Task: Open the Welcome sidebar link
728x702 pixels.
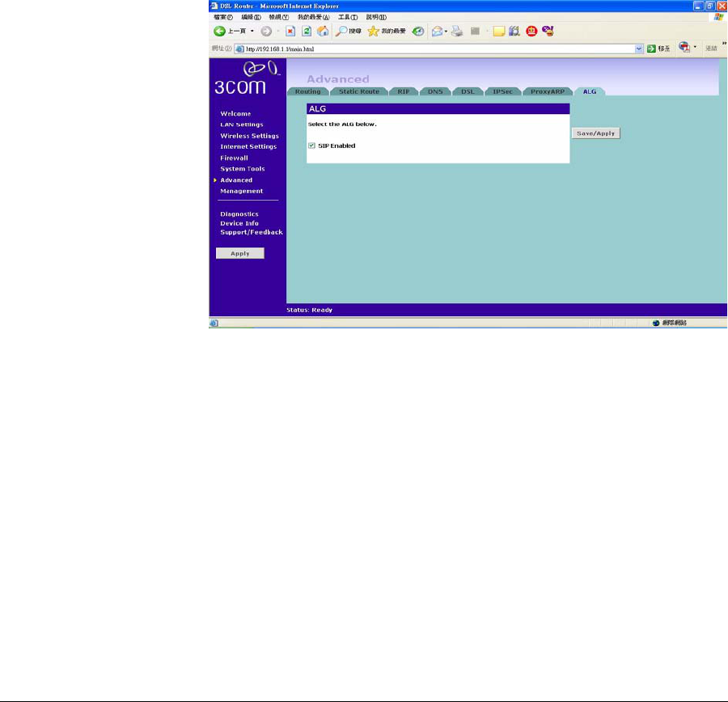Action: click(x=235, y=113)
